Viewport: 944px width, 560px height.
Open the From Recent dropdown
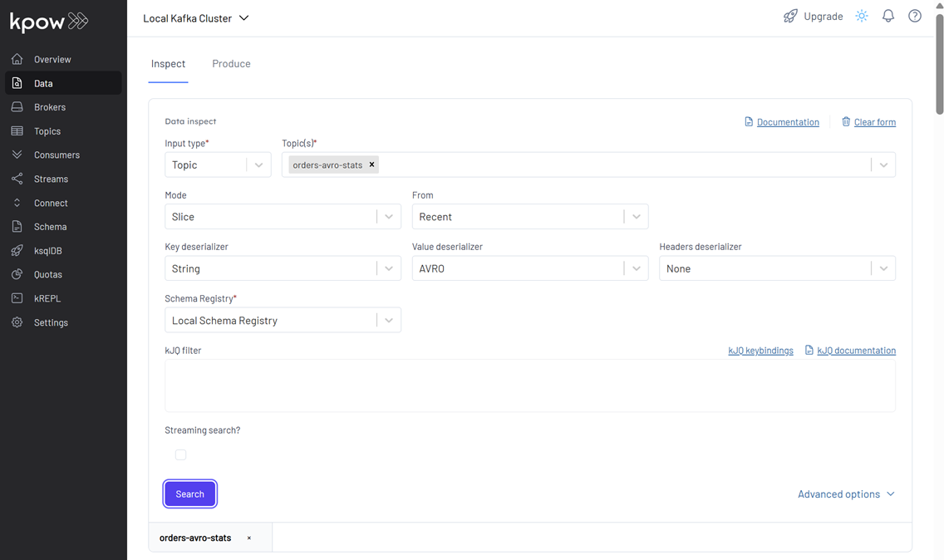530,216
